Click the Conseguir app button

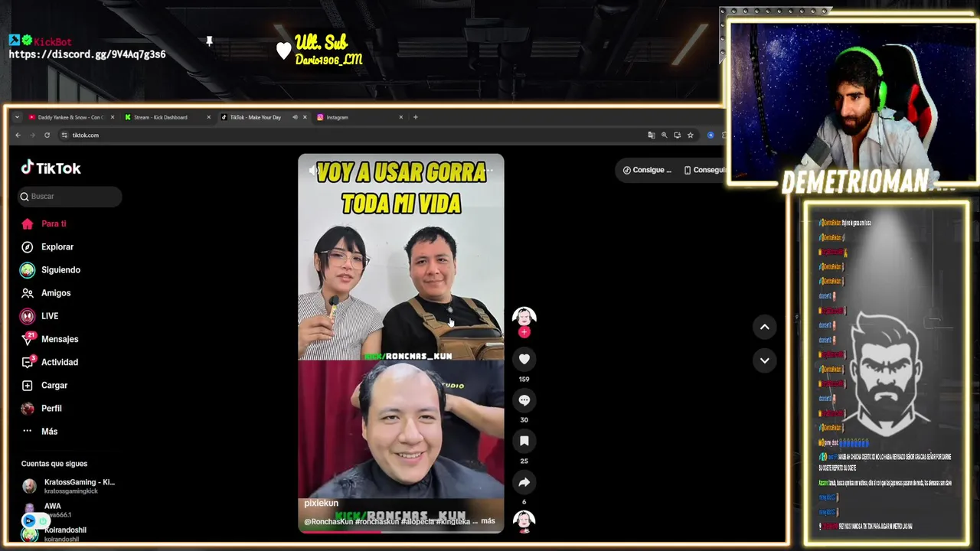[x=704, y=170]
